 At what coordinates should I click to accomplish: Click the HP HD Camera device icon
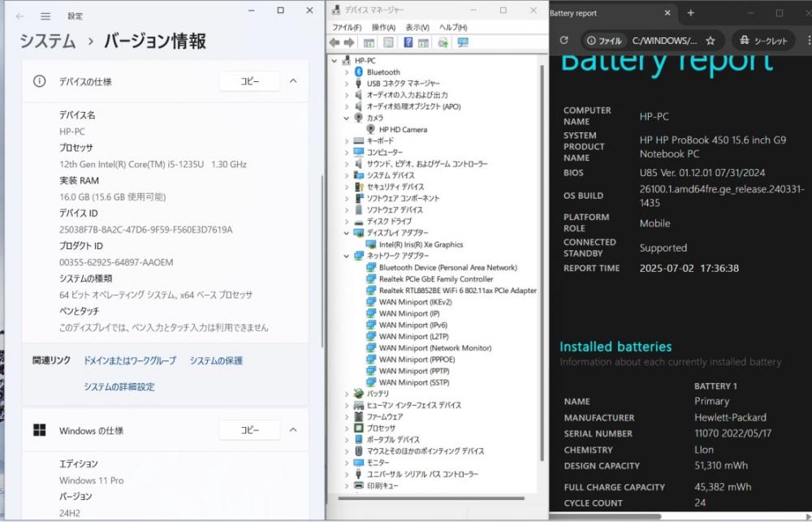coord(371,129)
